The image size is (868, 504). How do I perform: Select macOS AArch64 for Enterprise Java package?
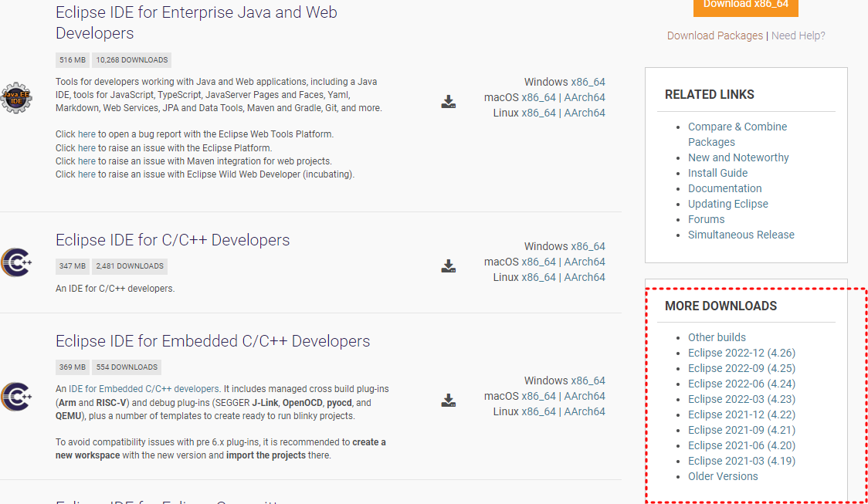tap(585, 97)
